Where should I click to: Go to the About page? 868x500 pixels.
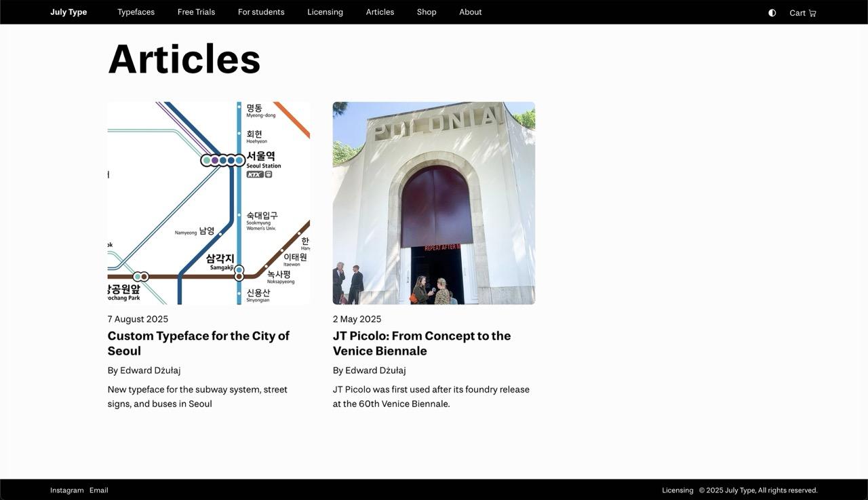[x=470, y=12]
